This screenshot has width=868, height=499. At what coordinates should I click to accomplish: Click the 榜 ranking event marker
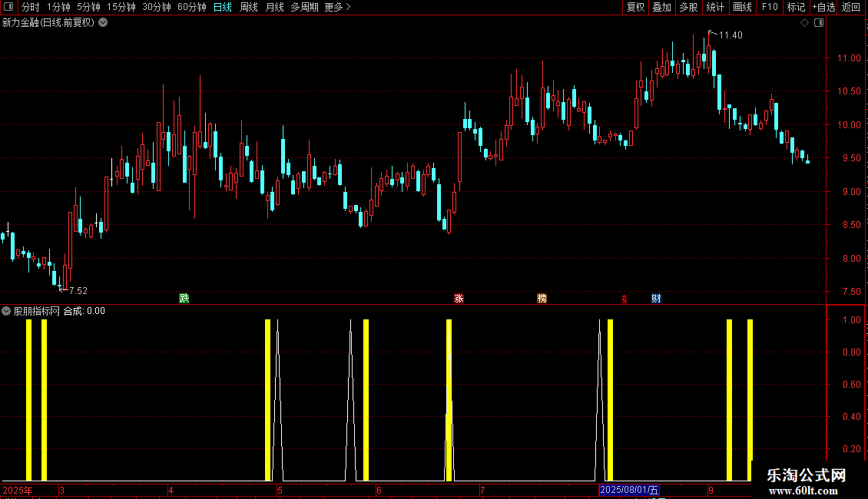click(x=542, y=298)
